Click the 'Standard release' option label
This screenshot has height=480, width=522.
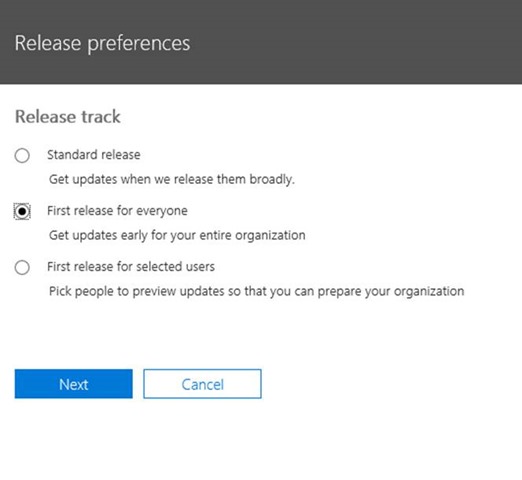[94, 155]
